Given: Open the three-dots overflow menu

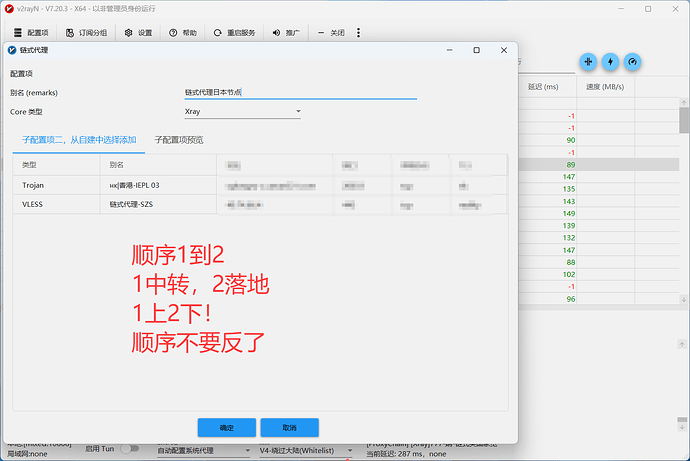Looking at the screenshot, I should click(358, 33).
